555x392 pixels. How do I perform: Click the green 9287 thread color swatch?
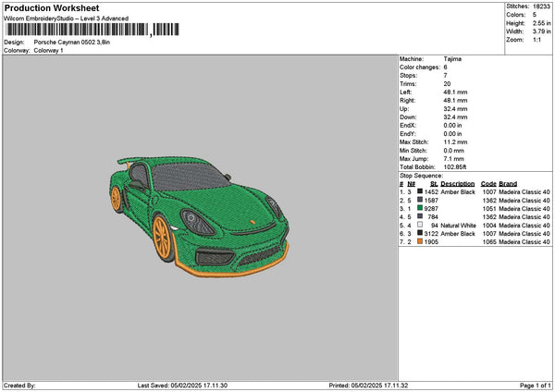[x=420, y=208]
